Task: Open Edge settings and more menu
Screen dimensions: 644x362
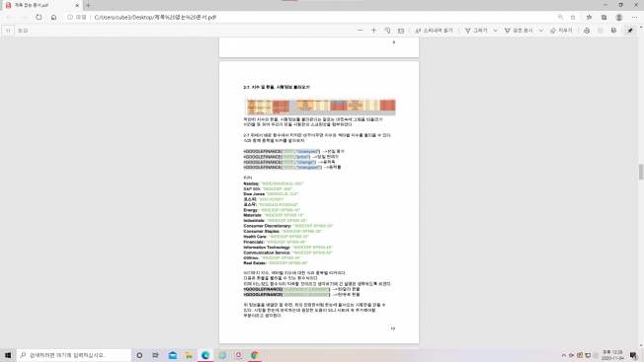Action: 634,17
